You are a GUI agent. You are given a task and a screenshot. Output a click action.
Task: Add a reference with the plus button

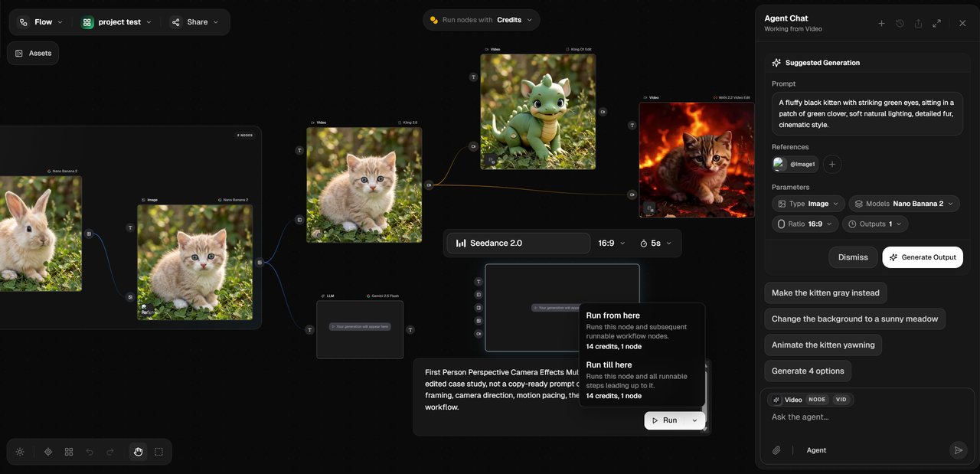pos(832,164)
